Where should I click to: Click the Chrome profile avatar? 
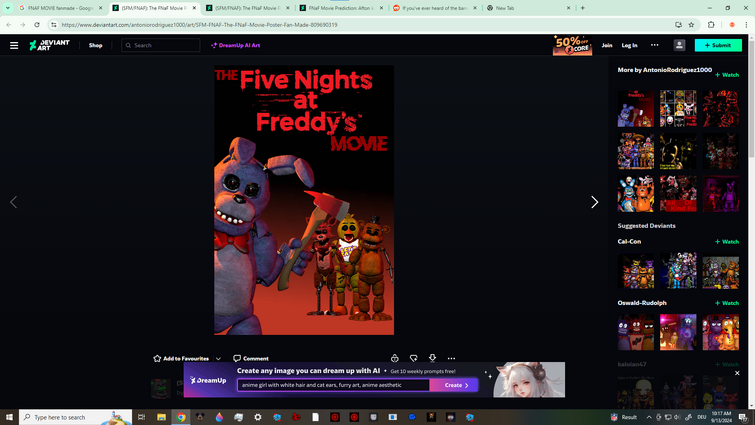[732, 25]
